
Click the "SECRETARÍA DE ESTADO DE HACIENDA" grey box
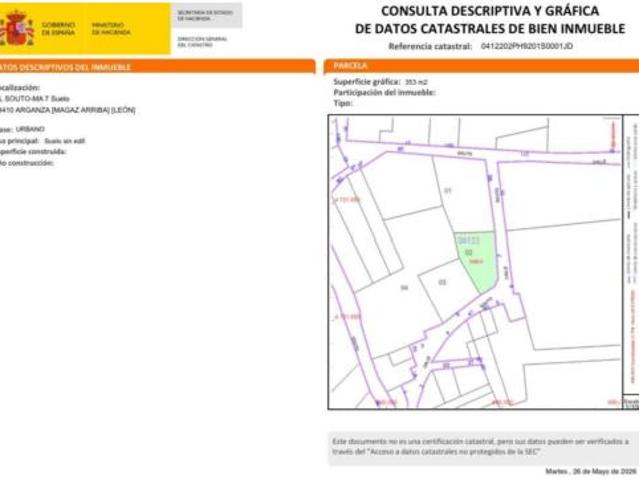[x=207, y=15]
